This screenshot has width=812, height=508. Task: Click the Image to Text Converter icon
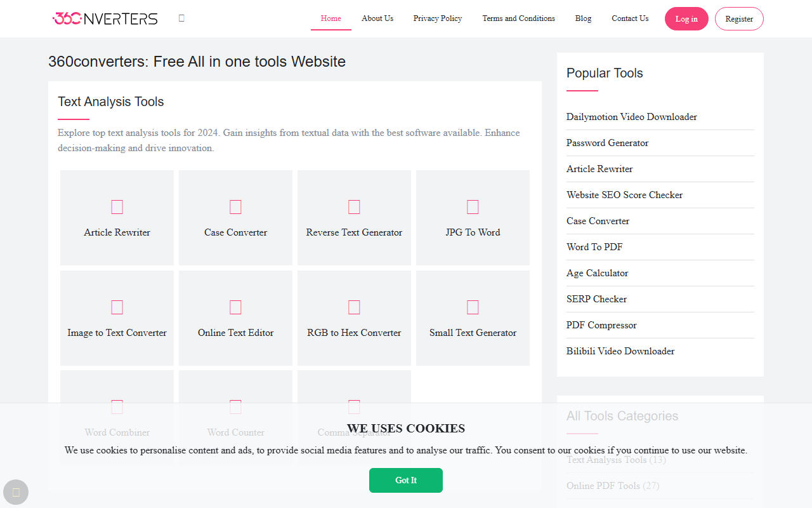117,307
